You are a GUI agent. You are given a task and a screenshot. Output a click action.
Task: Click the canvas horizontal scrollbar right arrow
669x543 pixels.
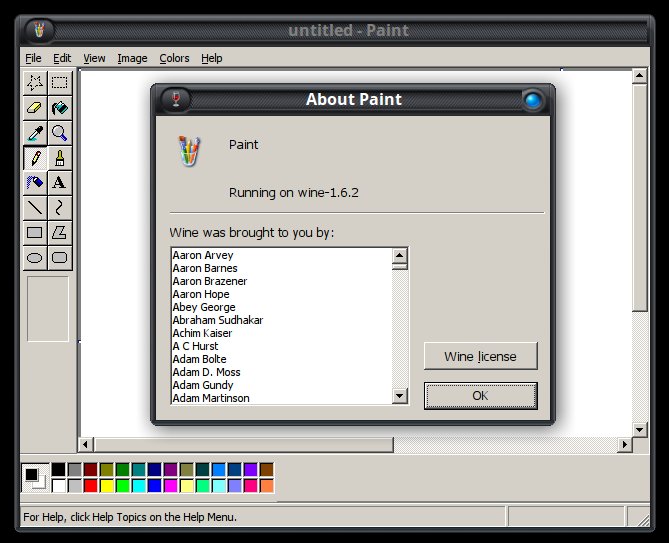click(x=625, y=444)
